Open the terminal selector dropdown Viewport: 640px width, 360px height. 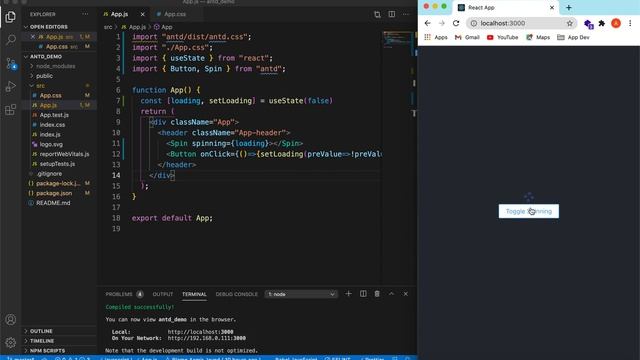point(301,294)
